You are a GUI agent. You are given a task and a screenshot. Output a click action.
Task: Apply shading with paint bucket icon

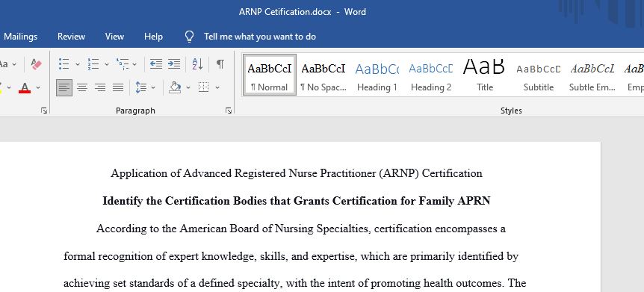pos(175,87)
